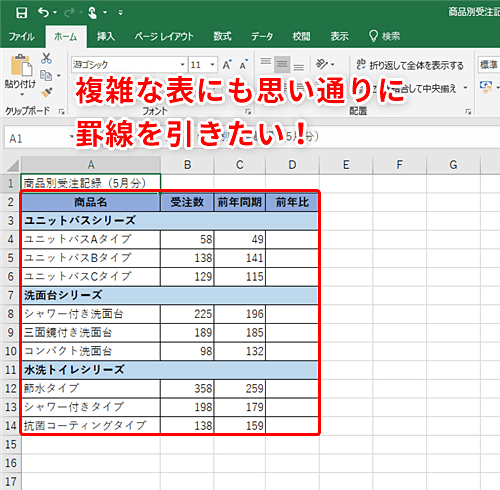500x490 pixels.
Task: Switch to the 挿入 tab
Action: pyautogui.click(x=106, y=36)
